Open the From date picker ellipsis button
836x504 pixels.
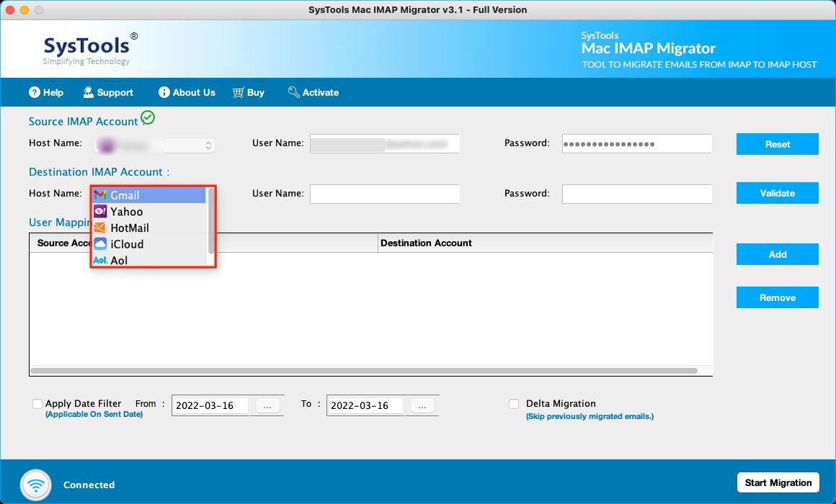click(267, 405)
